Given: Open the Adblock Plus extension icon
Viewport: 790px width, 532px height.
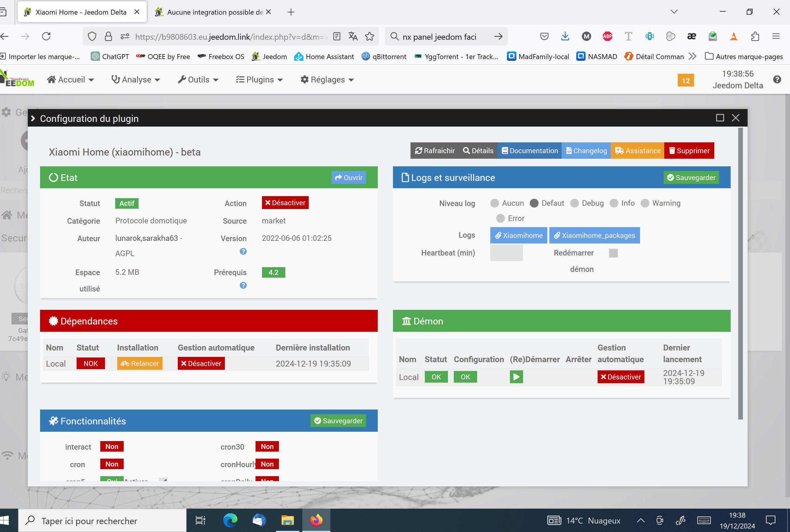Looking at the screenshot, I should tap(608, 36).
